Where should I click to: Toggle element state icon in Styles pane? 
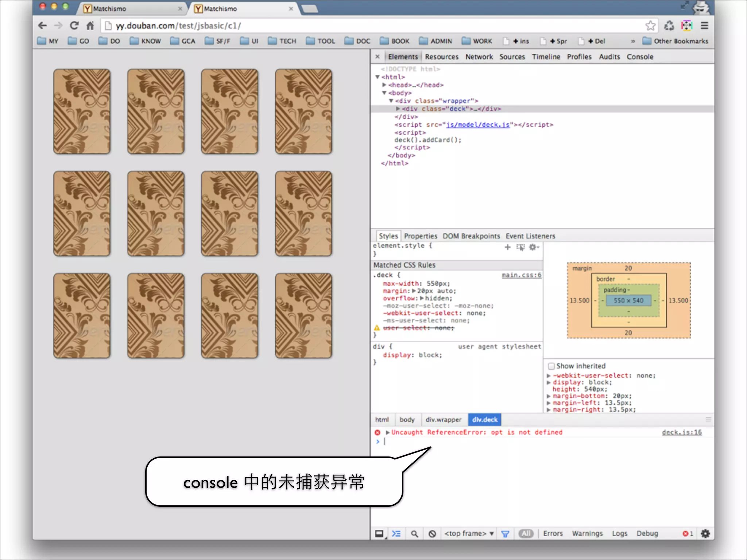[520, 247]
